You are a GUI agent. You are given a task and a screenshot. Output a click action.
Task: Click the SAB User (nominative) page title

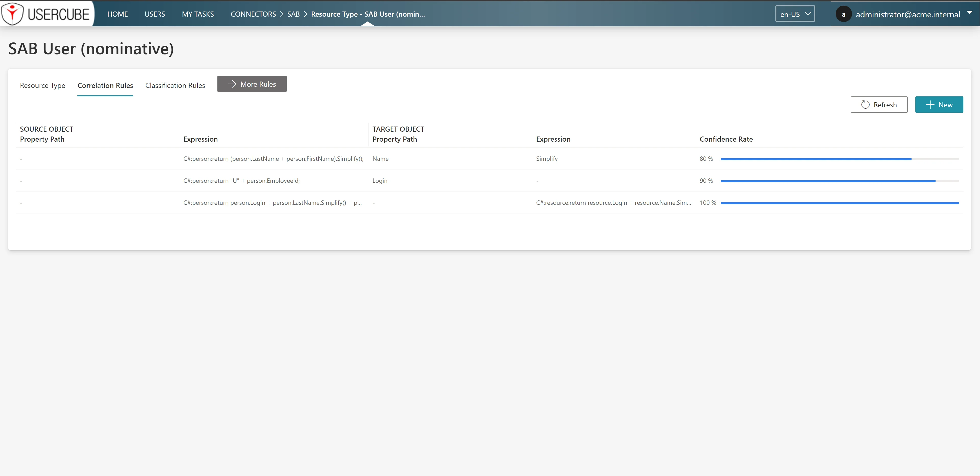(x=91, y=49)
